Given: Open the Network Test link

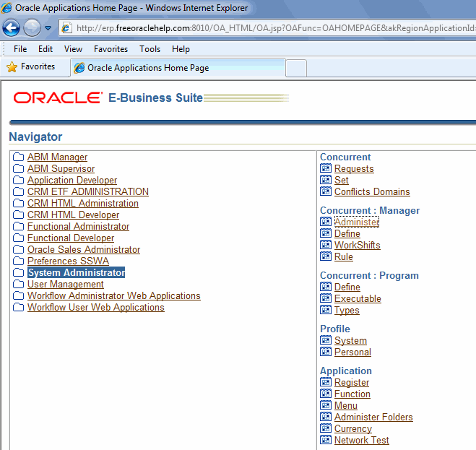Looking at the screenshot, I should click(362, 440).
